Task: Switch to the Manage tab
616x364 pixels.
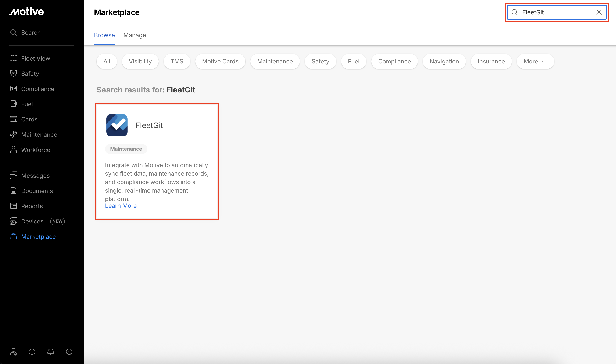Action: click(x=135, y=35)
